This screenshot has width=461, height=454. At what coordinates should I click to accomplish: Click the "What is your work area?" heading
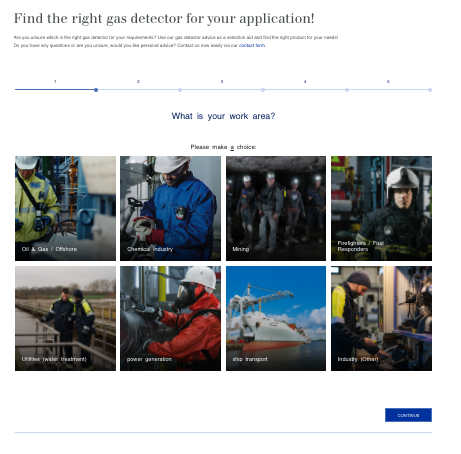click(223, 116)
